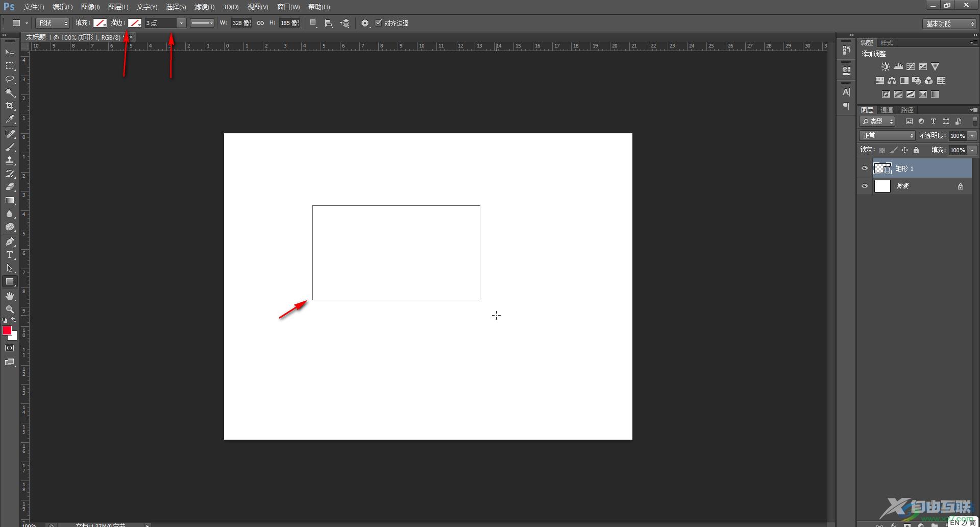Select the Clone Stamp tool
This screenshot has width=980, height=527.
click(x=10, y=160)
